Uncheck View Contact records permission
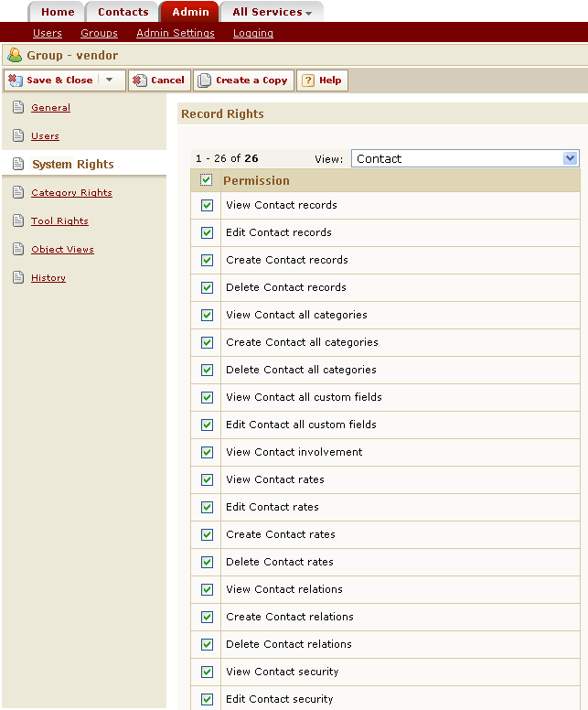 tap(207, 205)
